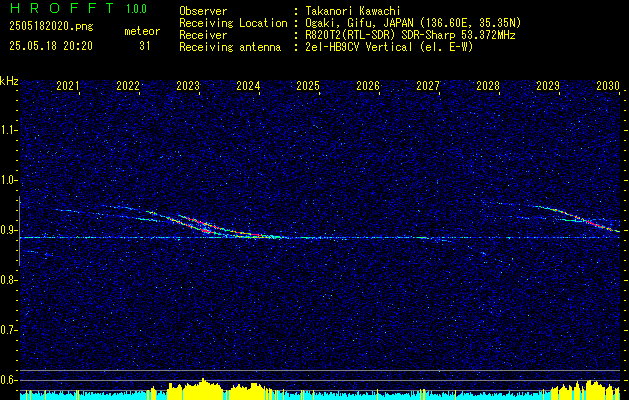Viewport: 629px width, 400px height.
Task: Click the 2023 time marker
Action: (188, 86)
